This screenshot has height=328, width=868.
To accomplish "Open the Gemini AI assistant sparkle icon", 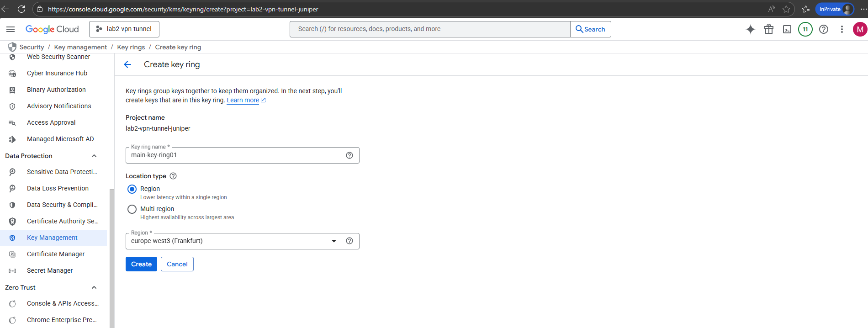I will point(750,29).
